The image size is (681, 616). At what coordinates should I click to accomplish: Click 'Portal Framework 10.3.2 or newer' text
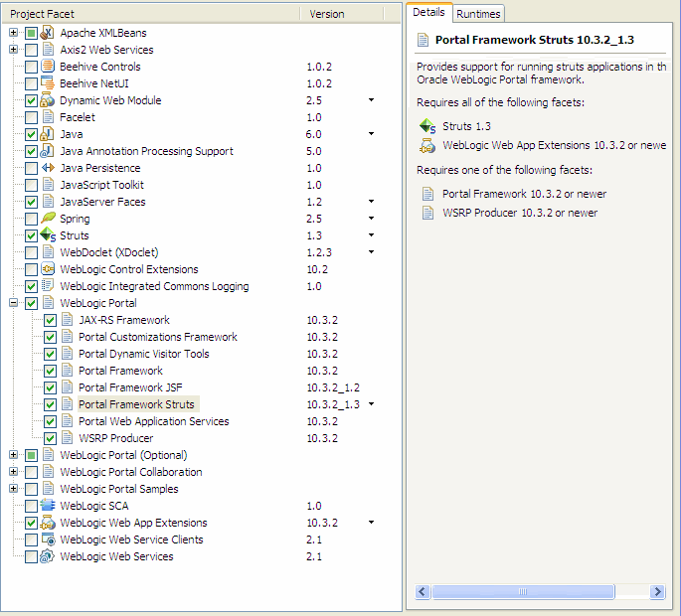point(524,194)
